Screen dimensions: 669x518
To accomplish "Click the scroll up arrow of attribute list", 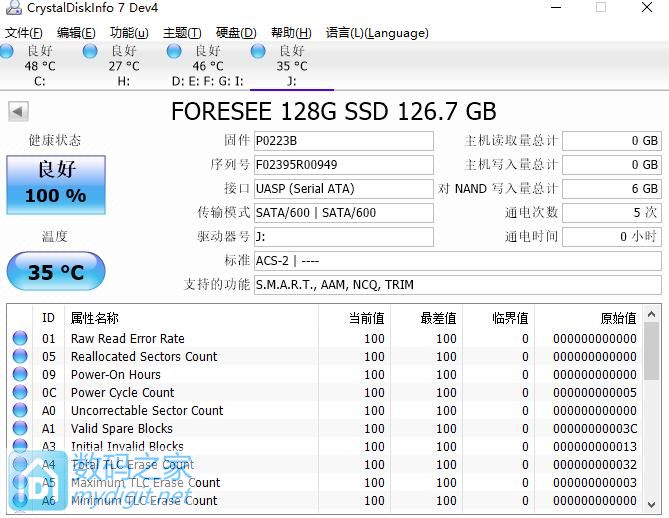I will pyautogui.click(x=652, y=314).
